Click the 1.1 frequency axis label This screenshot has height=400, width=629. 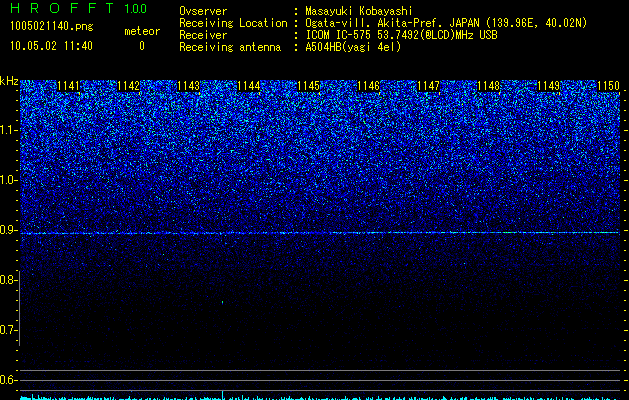(x=8, y=130)
